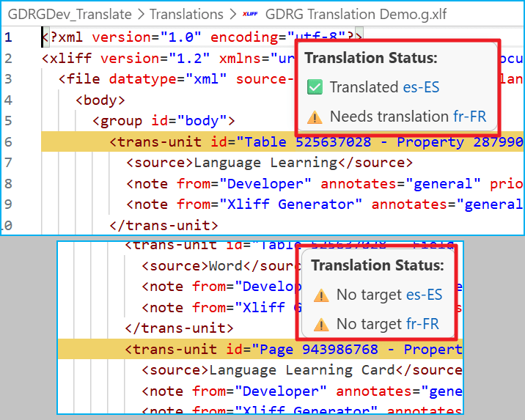
Task: Place cursor in source Language Learning Card
Action: tap(293, 370)
